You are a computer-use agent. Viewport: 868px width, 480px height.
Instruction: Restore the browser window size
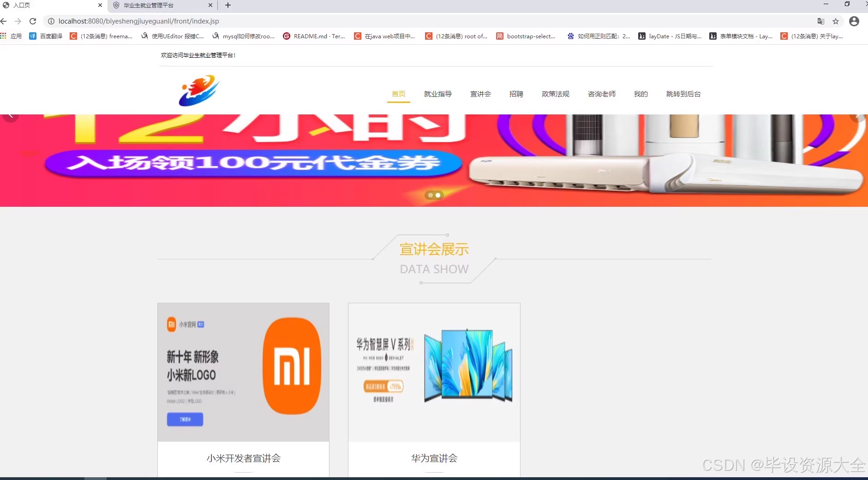coord(847,4)
